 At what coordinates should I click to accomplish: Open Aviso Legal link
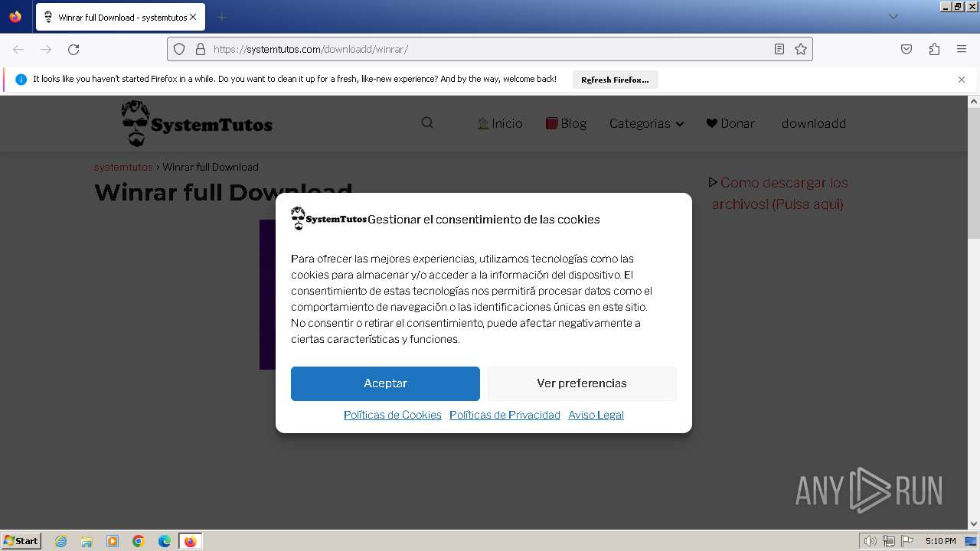point(596,415)
